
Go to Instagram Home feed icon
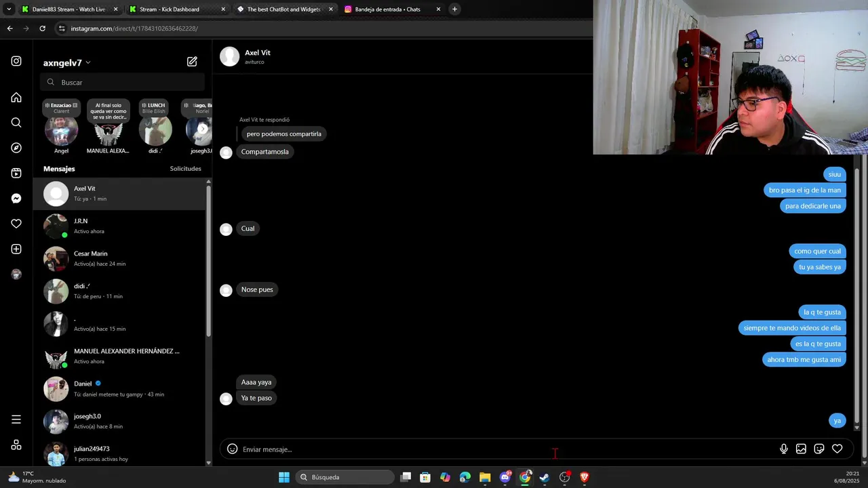16,98
